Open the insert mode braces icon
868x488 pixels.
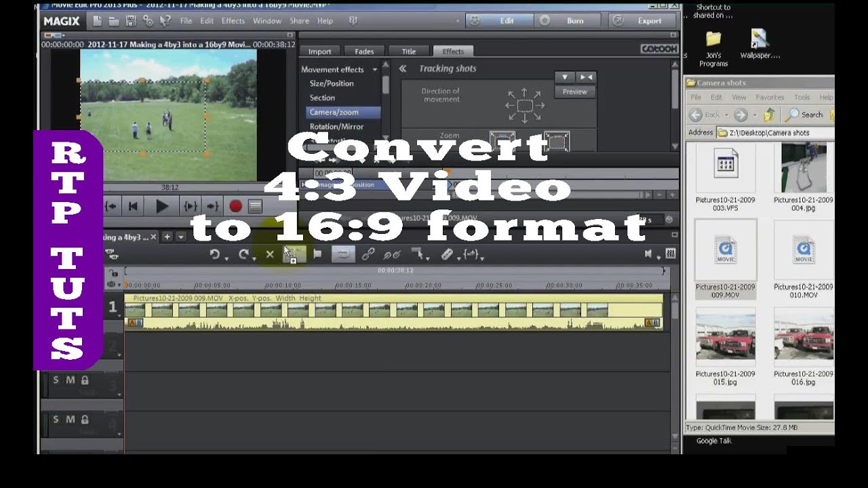(x=471, y=254)
